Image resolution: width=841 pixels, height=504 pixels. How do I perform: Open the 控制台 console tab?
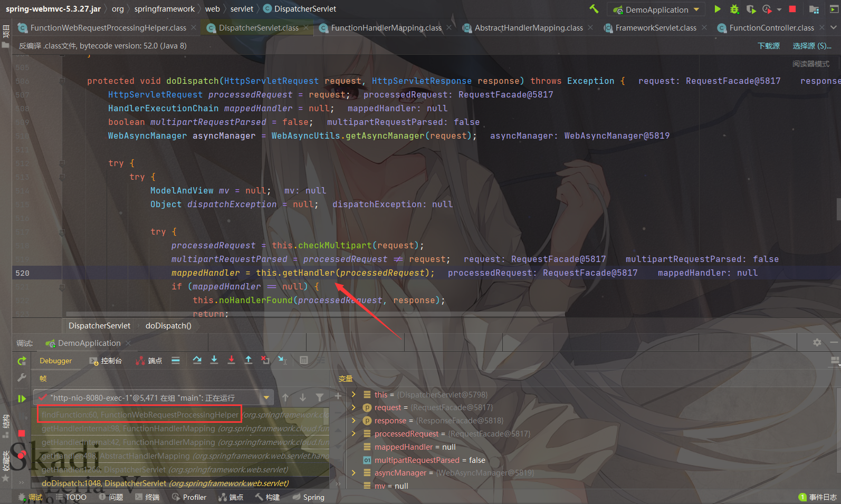[x=106, y=361]
